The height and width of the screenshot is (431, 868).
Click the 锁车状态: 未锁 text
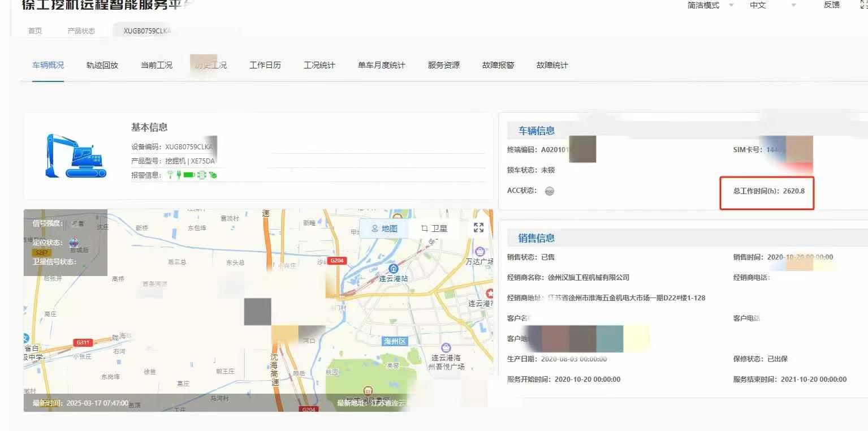click(x=531, y=170)
